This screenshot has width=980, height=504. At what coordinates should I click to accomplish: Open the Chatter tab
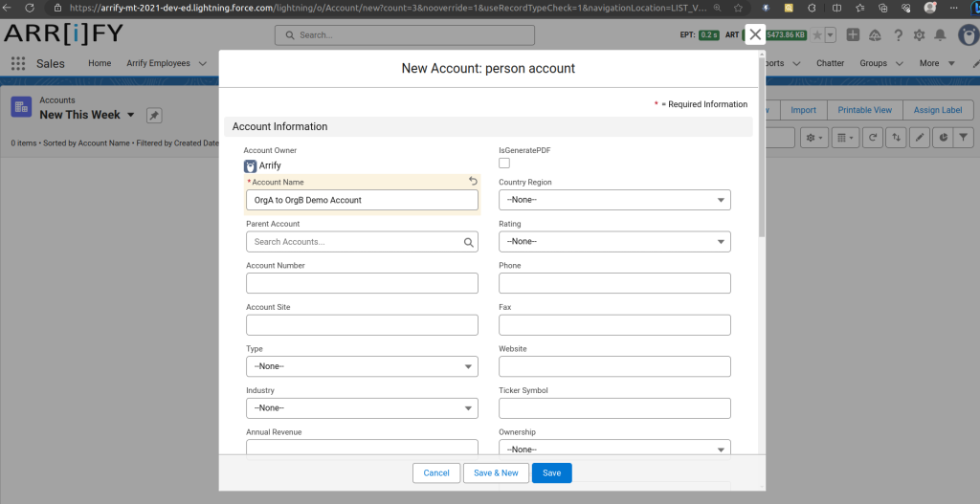click(830, 63)
